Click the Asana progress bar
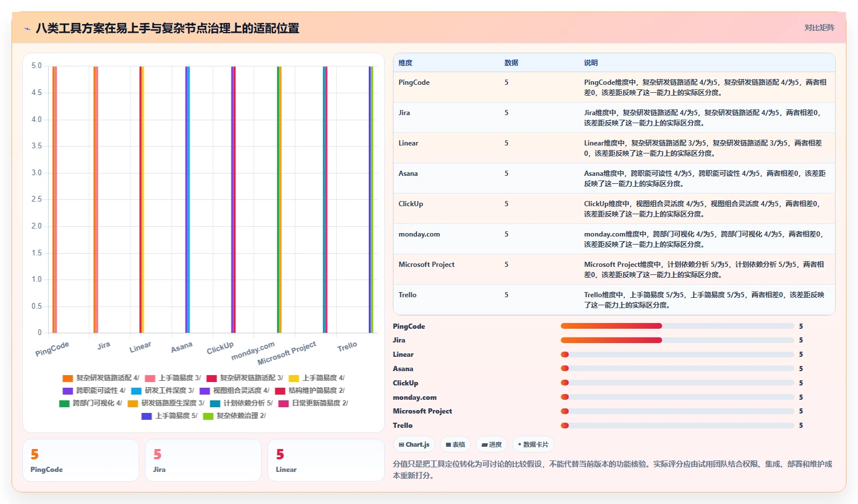This screenshot has width=858, height=504. point(677,368)
